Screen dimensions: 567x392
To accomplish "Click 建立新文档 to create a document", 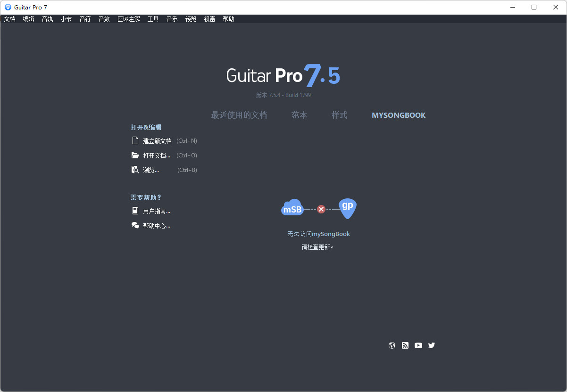I will click(158, 141).
